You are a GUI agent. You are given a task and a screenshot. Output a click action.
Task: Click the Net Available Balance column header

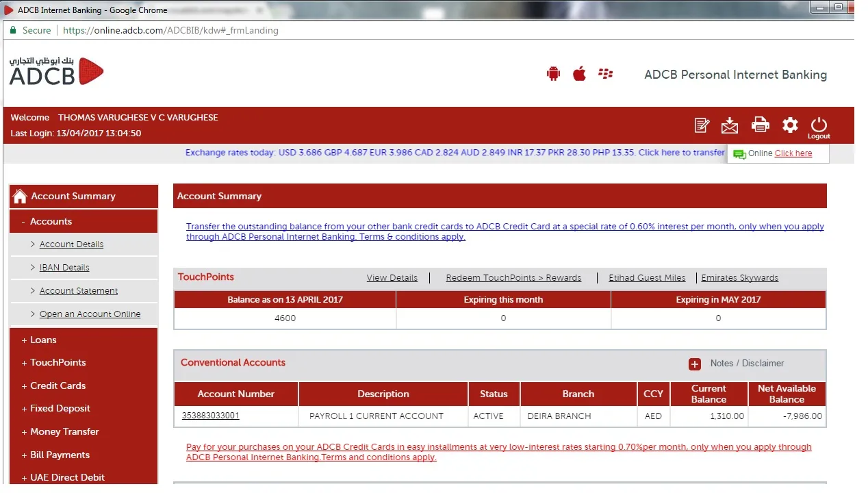[x=787, y=394]
